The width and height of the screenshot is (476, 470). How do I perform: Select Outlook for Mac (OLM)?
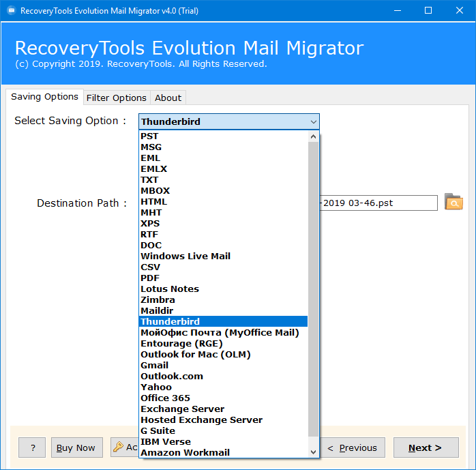[223, 354]
